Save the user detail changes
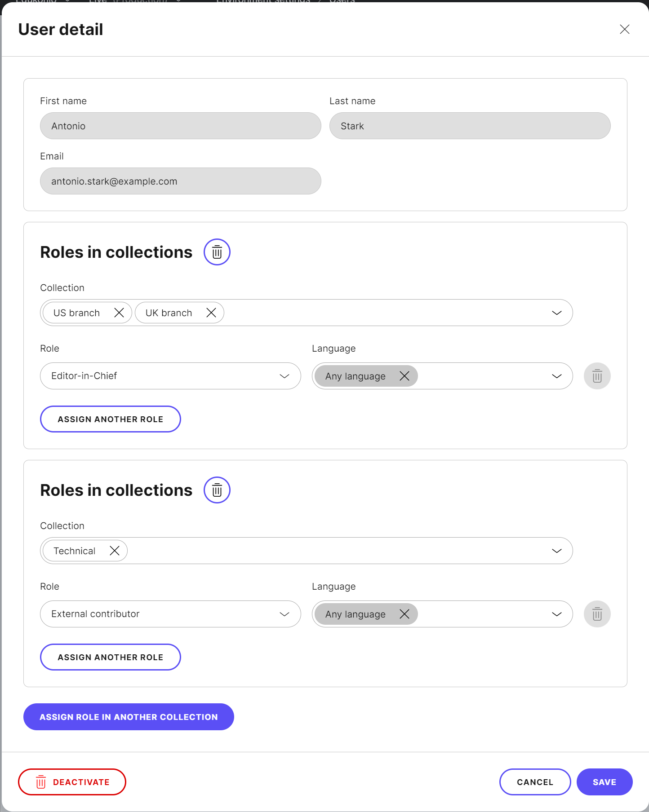The image size is (649, 812). point(604,782)
